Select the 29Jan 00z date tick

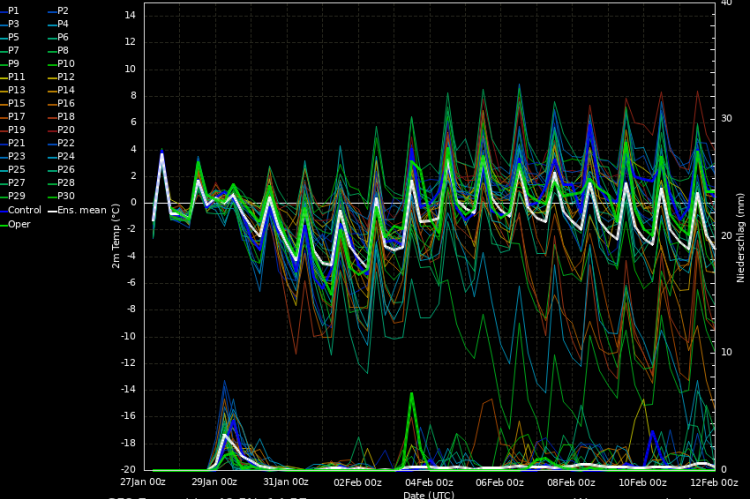(216, 481)
